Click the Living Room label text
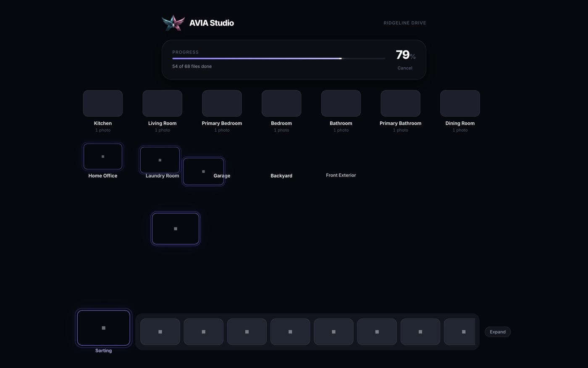 tap(163, 123)
